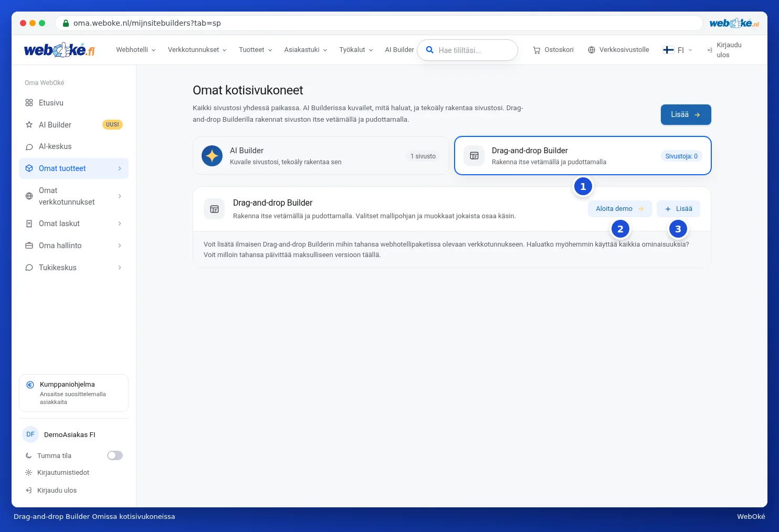Click DemoAsiakas FI account name
Screen dimensions: 779x532
(70, 435)
